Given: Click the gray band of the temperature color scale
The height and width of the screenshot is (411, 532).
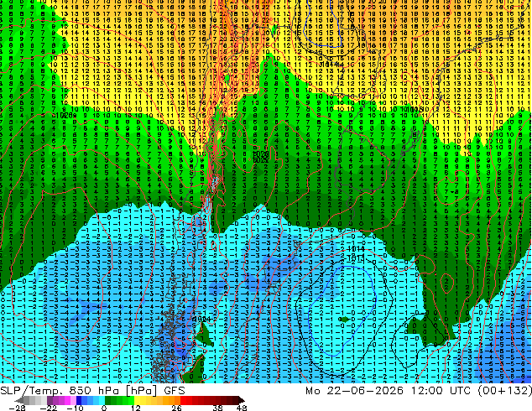Looking at the screenshot, I should [x=32, y=400].
